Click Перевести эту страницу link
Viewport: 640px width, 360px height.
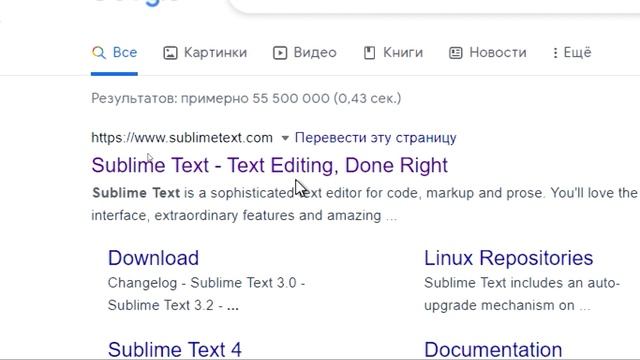tap(376, 138)
